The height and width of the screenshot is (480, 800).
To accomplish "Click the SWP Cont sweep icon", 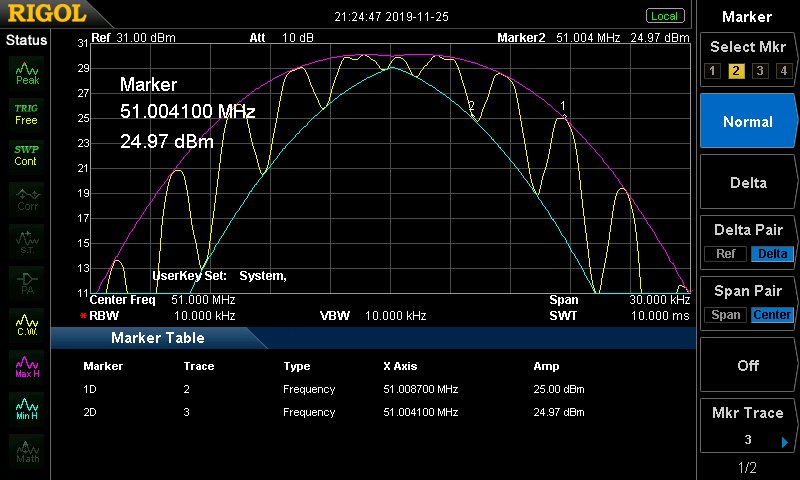I will coord(26,155).
